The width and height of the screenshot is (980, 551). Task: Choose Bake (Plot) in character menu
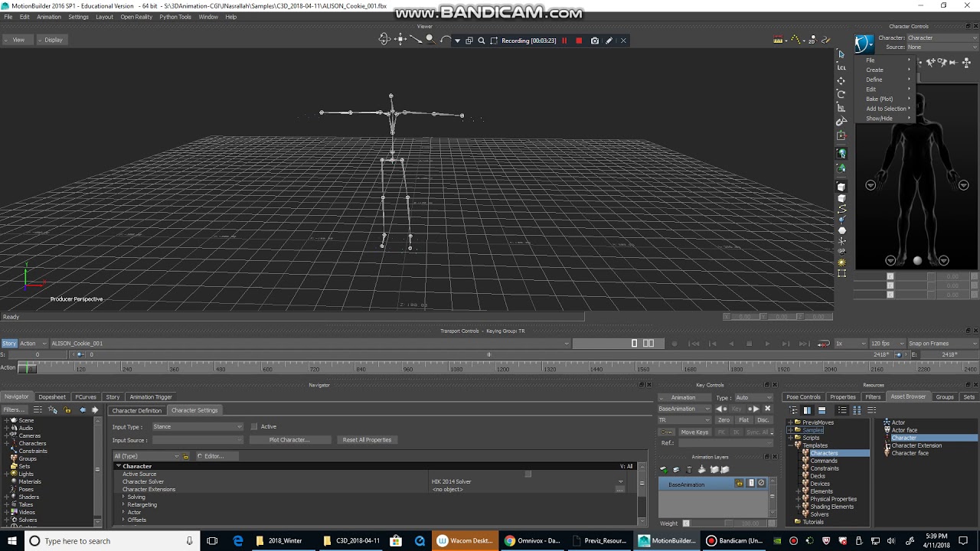tap(879, 99)
